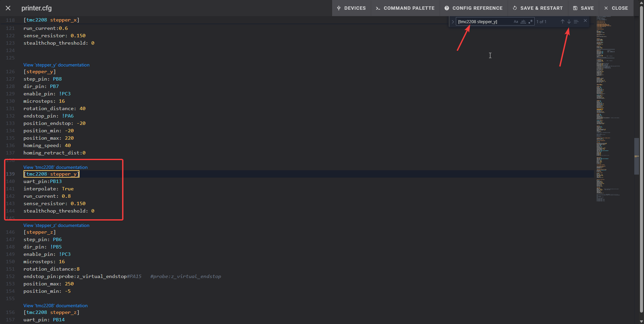This screenshot has height=324, width=644.
Task: Toggle Match Whole Word (ab) in find
Action: coord(523,21)
